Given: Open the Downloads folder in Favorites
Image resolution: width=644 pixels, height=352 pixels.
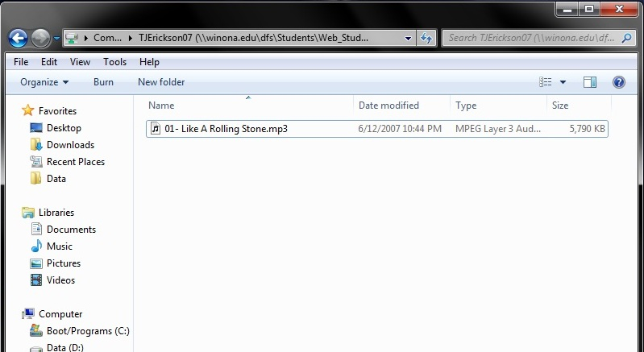Looking at the screenshot, I should click(x=70, y=145).
